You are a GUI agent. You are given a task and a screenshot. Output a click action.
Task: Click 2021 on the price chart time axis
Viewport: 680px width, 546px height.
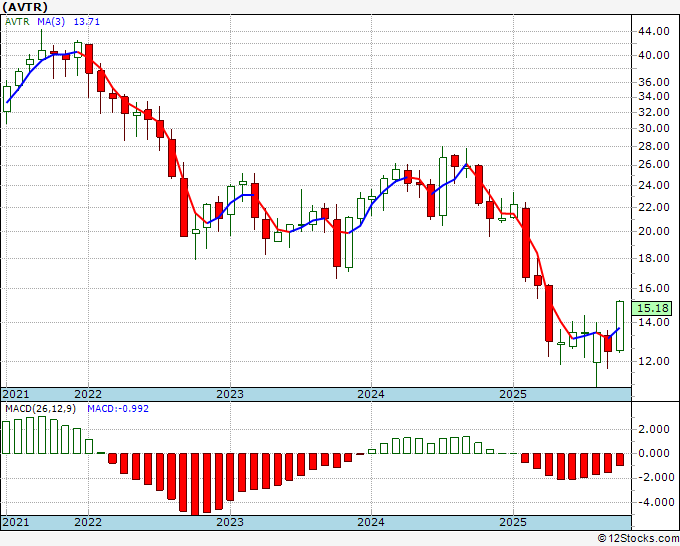point(16,394)
